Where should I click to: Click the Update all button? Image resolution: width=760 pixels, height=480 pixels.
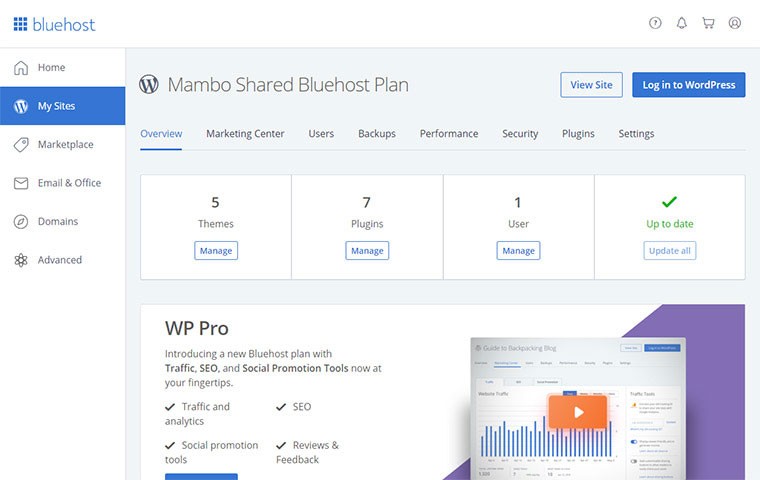pos(669,251)
